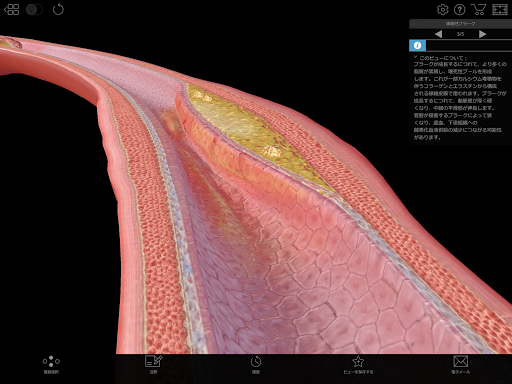Advance to the next view with right arrow

(x=482, y=34)
